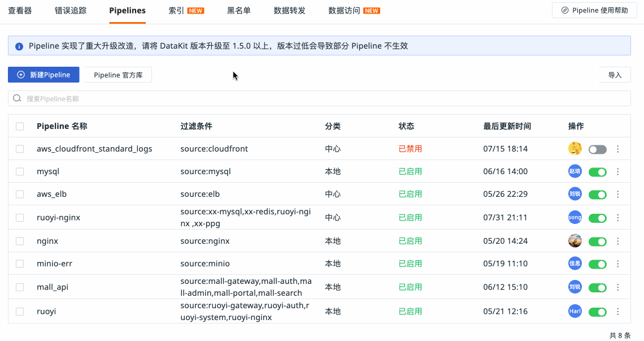The height and width of the screenshot is (341, 644).
Task: Open the more options menu for aws_elb
Action: pyautogui.click(x=617, y=194)
